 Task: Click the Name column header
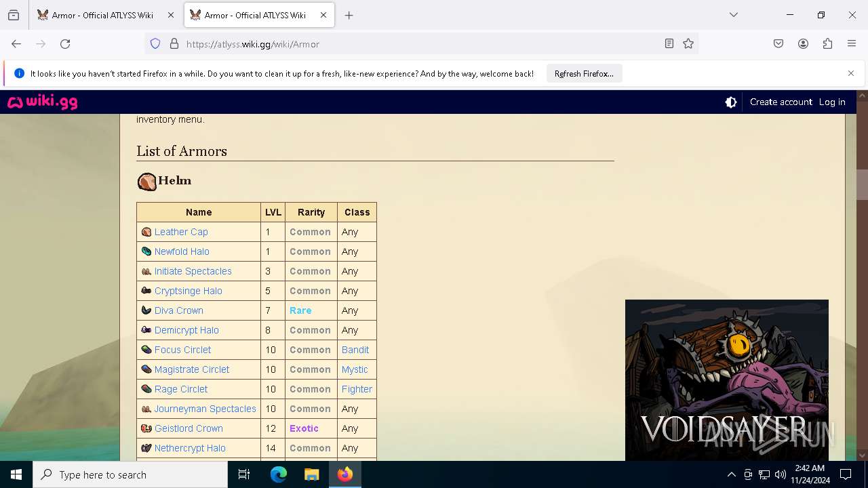pos(199,212)
